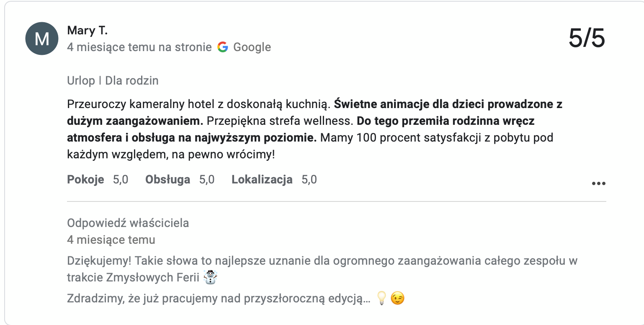This screenshot has height=325, width=644.
Task: Select the 5/5 rating score
Action: coord(587,38)
